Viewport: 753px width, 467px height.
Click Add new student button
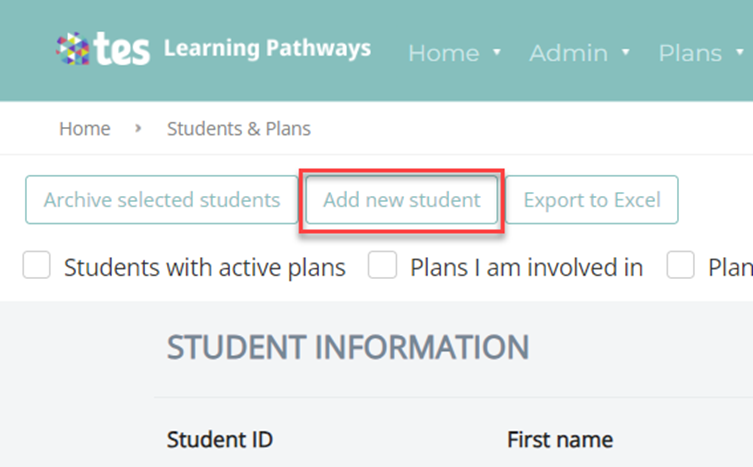[401, 200]
